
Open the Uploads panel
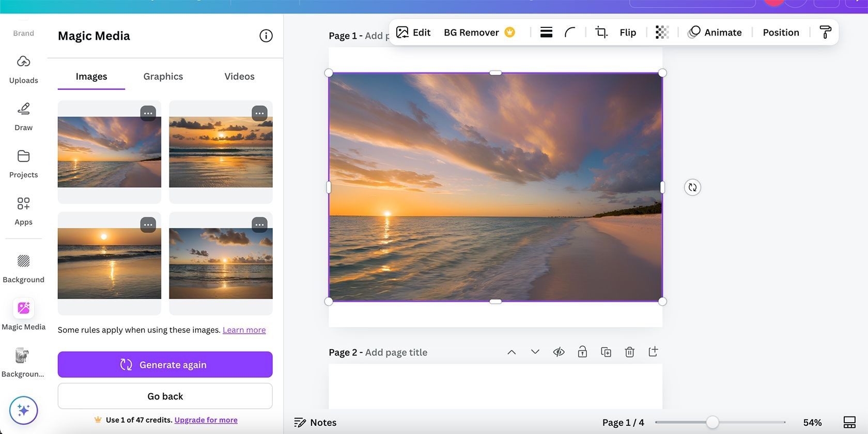point(23,69)
